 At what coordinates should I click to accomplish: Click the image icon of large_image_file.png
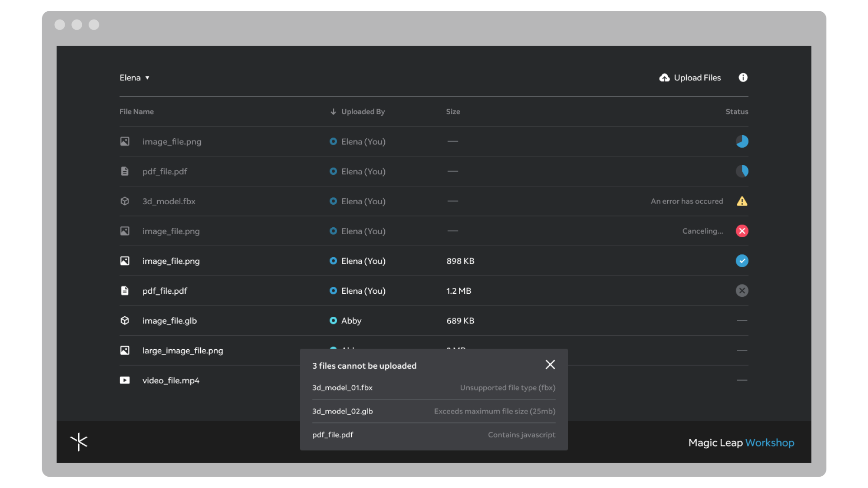(x=125, y=350)
